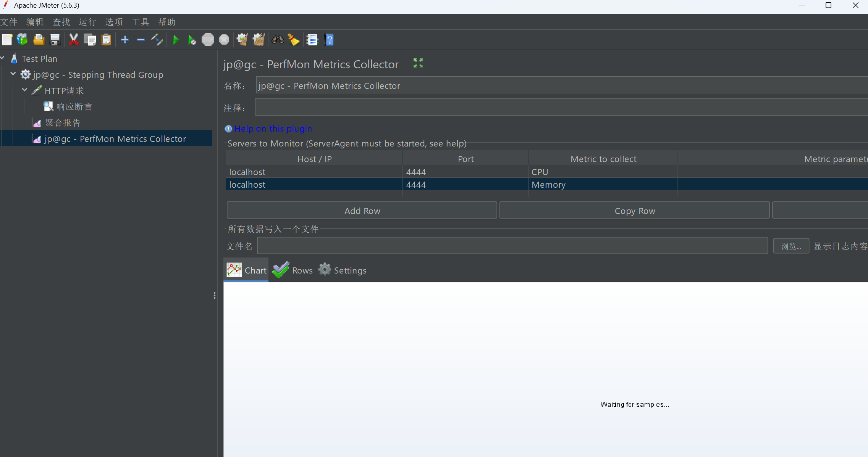Viewport: 868px width, 457px height.
Task: Click the Clear results broom icon
Action: tap(242, 40)
